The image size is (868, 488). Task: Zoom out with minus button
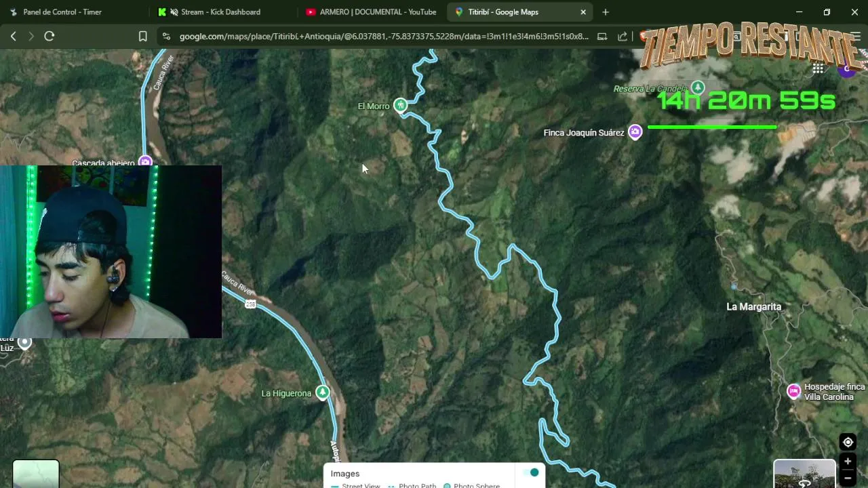point(848,478)
